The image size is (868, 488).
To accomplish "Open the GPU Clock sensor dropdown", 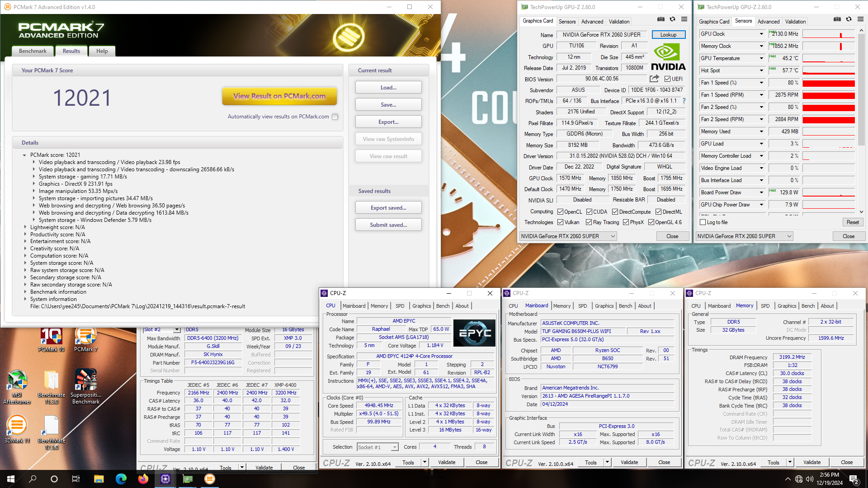I will (761, 34).
